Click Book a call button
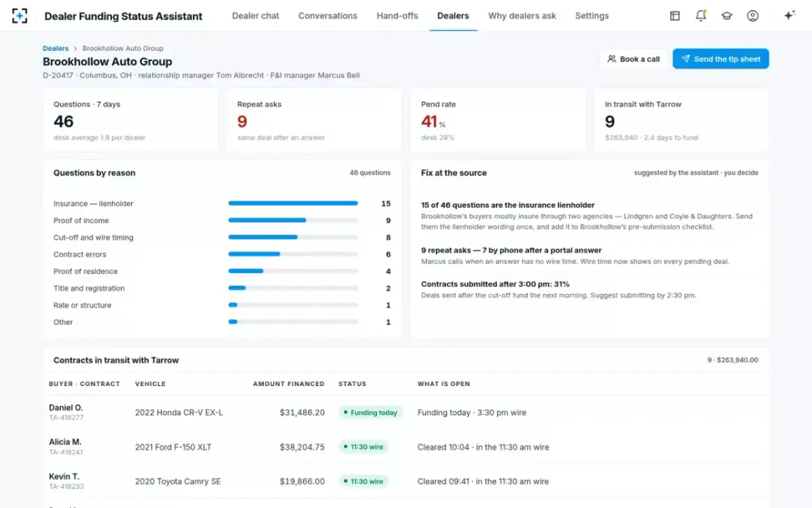The height and width of the screenshot is (508, 812). [633, 59]
